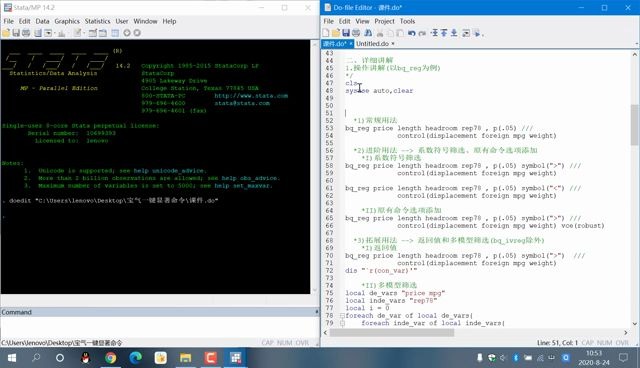
Task: Switch to the Untitled.do tab
Action: coord(372,44)
